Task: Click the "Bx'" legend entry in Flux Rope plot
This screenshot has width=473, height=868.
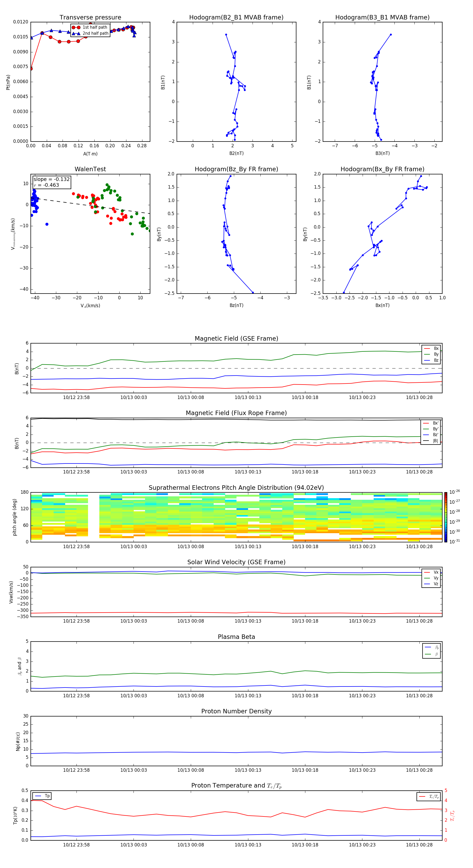Action: (x=431, y=423)
